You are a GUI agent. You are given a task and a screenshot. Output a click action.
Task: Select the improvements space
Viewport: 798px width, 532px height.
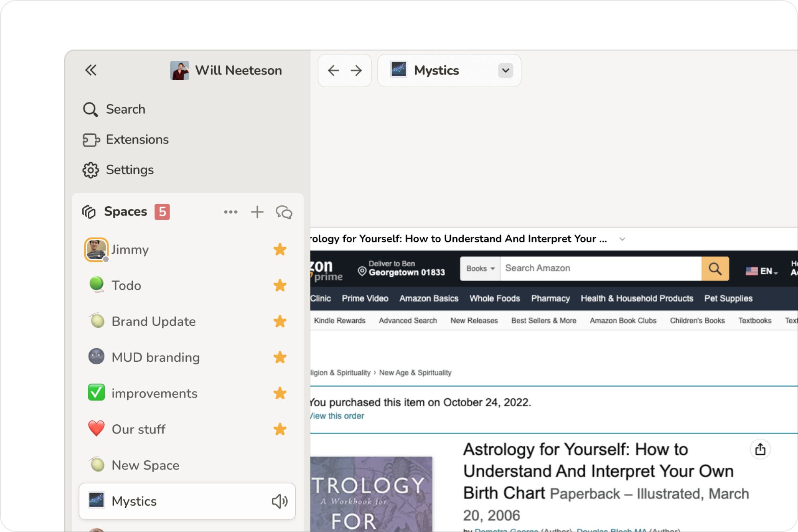(x=187, y=393)
